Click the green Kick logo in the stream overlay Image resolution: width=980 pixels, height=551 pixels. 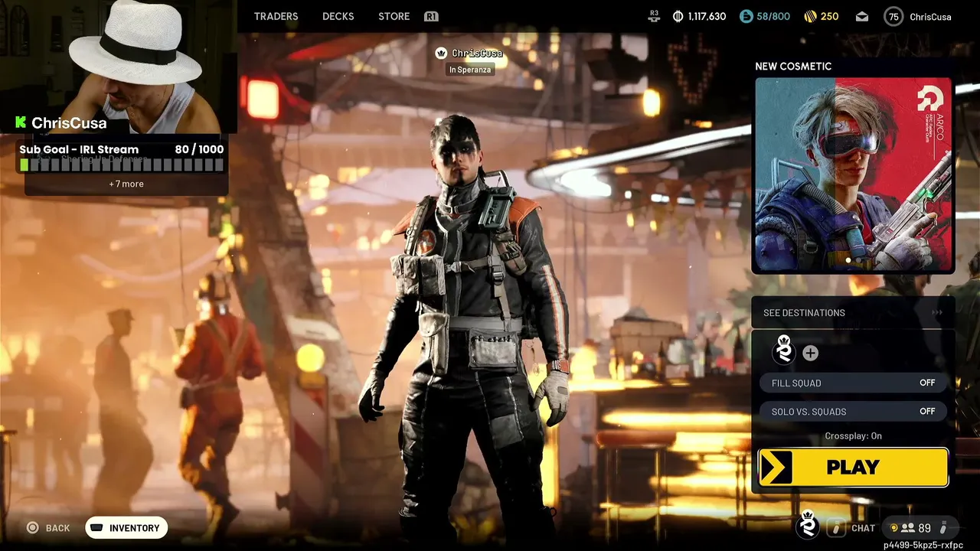[x=21, y=122]
